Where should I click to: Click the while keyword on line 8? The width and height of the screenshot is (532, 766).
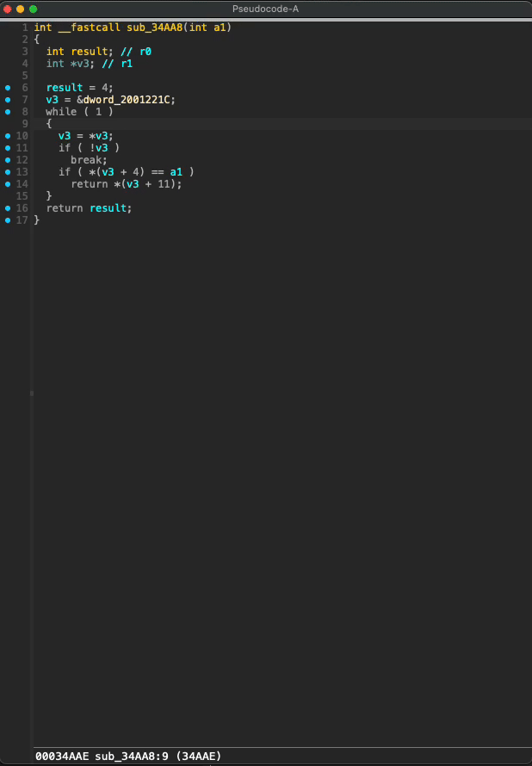coord(62,112)
